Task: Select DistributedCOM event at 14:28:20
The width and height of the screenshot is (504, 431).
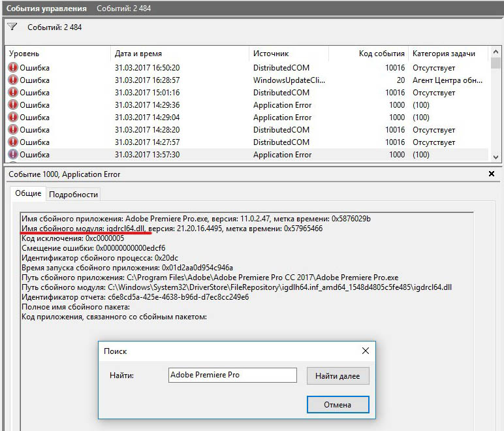Action: tap(247, 130)
